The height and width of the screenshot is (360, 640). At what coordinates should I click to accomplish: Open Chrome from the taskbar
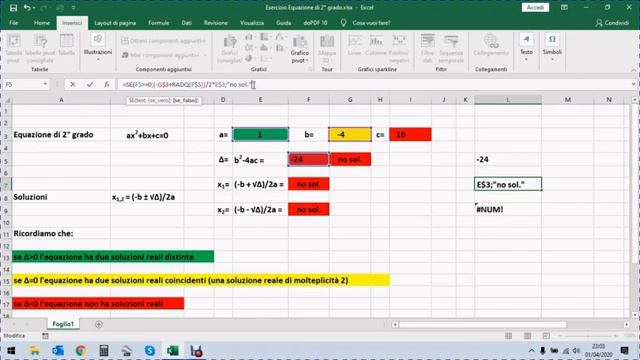[x=80, y=351]
